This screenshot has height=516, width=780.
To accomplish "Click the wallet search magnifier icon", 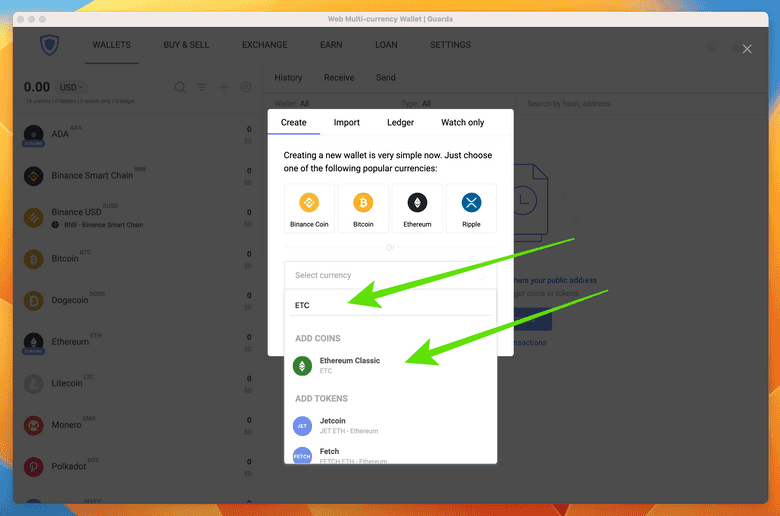I will click(180, 87).
